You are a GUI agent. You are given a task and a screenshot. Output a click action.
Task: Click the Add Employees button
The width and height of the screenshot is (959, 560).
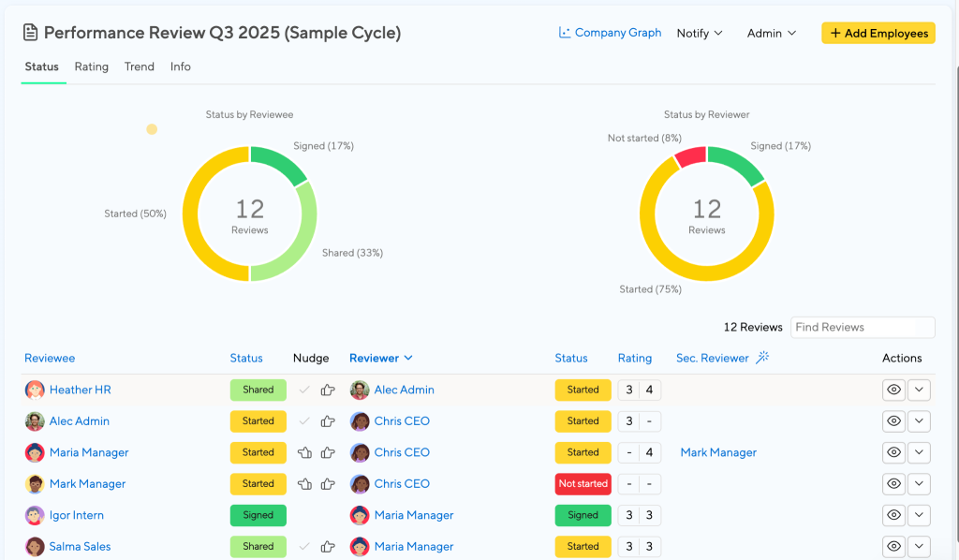[878, 33]
